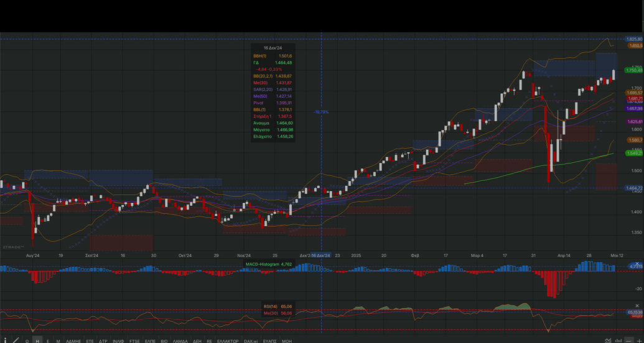Close the RSI(14) indicator panel
The image size is (644, 343).
pos(637,306)
